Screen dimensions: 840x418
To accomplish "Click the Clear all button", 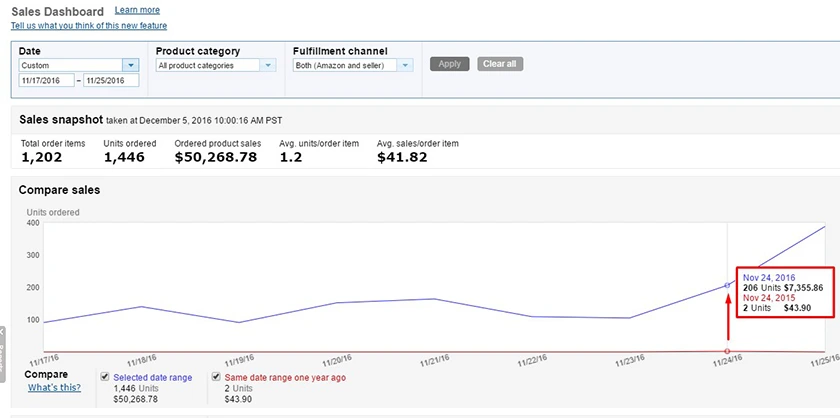I will pyautogui.click(x=500, y=64).
